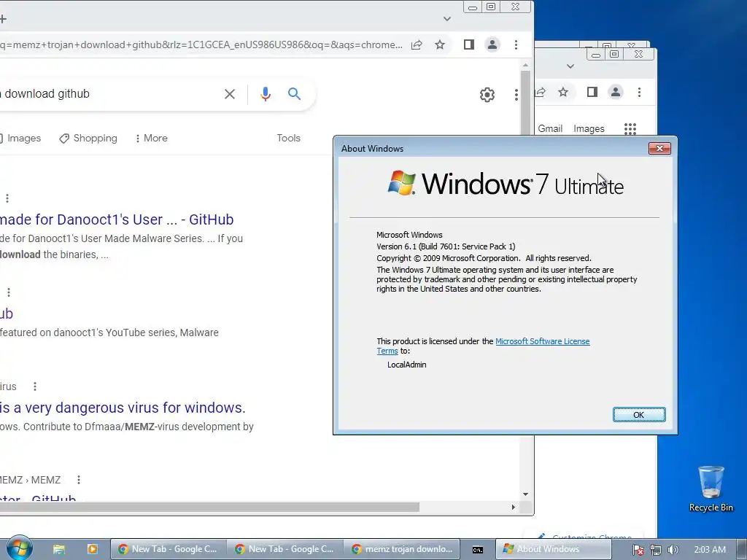
Task: Click the scroll-down arrow of the vertical scrollbar
Action: (x=525, y=494)
